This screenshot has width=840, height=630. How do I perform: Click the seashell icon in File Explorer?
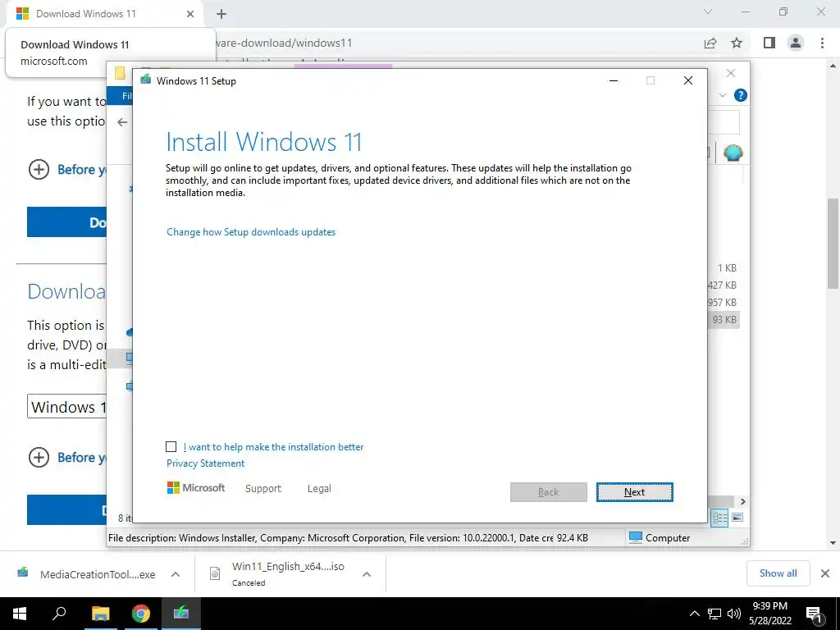pos(733,153)
